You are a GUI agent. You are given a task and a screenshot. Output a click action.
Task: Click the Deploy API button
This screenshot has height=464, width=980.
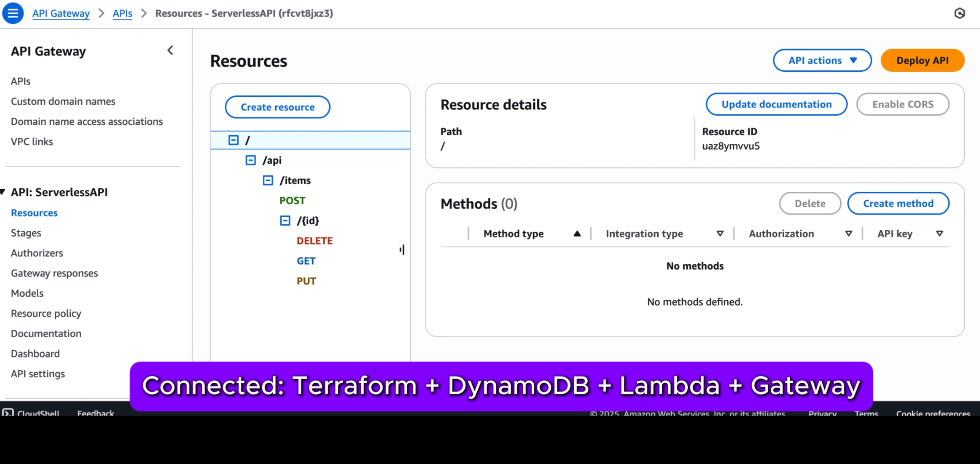click(x=922, y=60)
